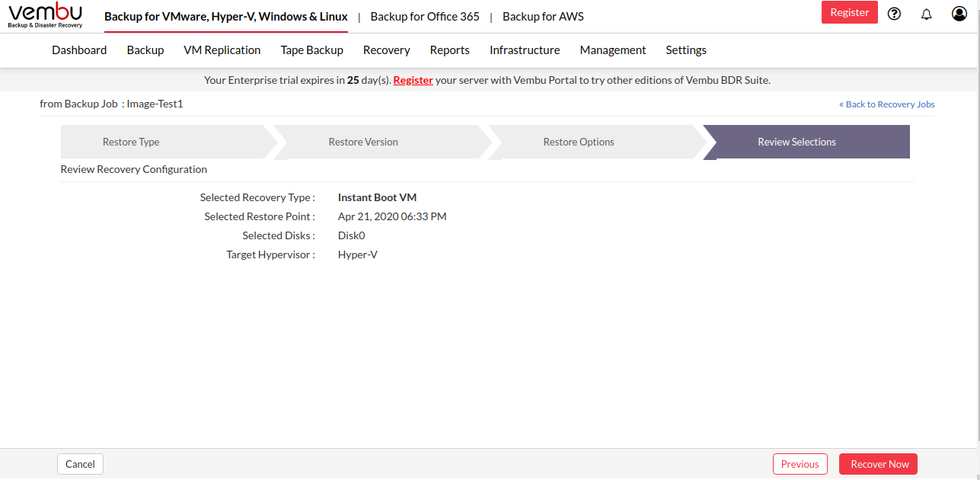The width and height of the screenshot is (980, 480).
Task: Open the Reports menu
Action: point(450,50)
